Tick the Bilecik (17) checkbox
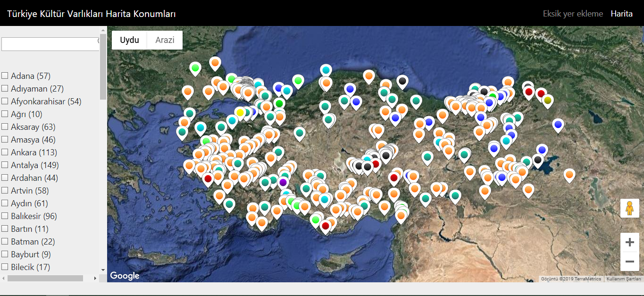Screen dimensions: 644x296 tap(5, 267)
